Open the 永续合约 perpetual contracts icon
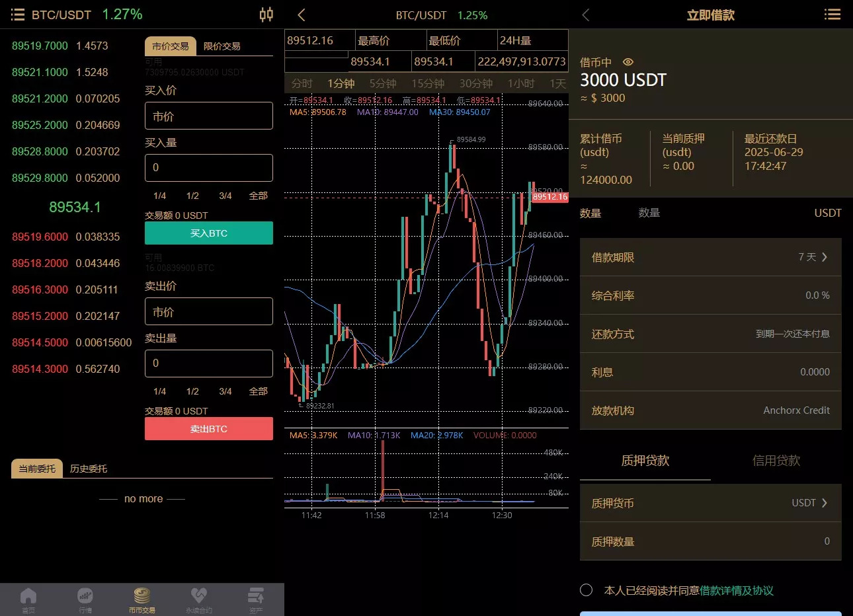853x616 pixels. (x=198, y=598)
